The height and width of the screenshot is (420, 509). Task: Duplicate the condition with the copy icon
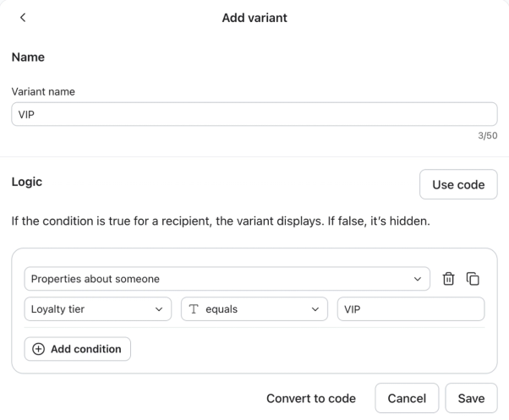473,279
